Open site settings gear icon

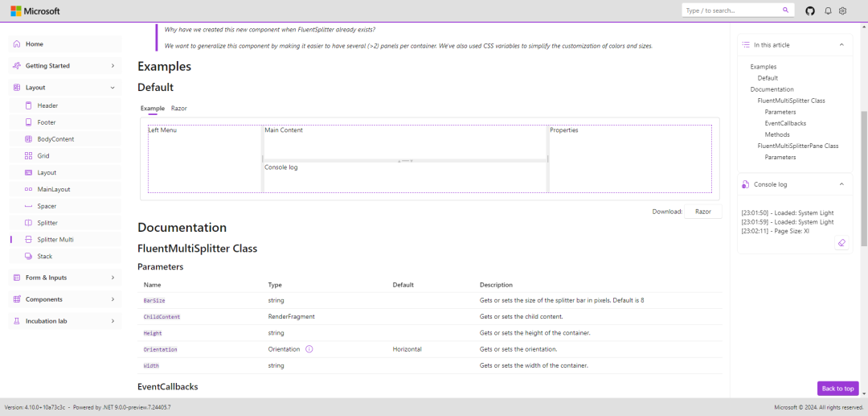click(x=843, y=10)
